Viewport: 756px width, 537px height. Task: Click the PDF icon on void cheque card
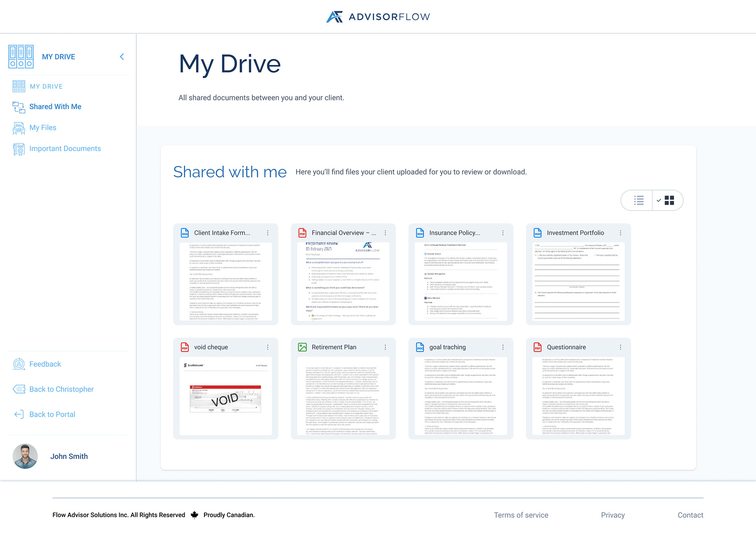click(184, 347)
